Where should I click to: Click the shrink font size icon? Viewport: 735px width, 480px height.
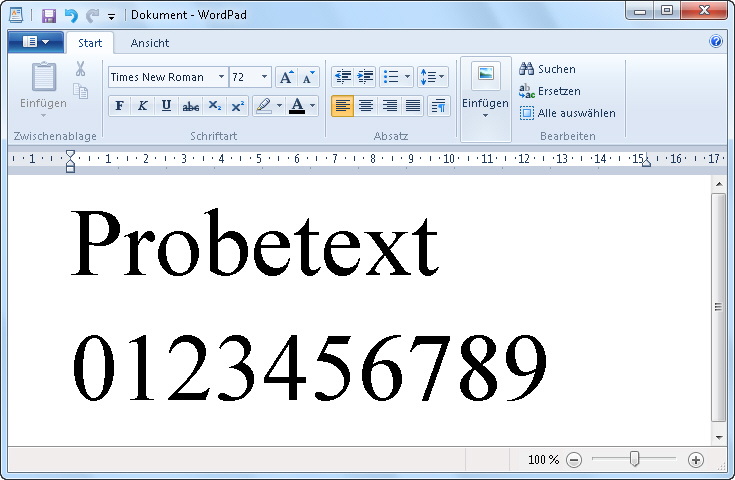(x=308, y=77)
